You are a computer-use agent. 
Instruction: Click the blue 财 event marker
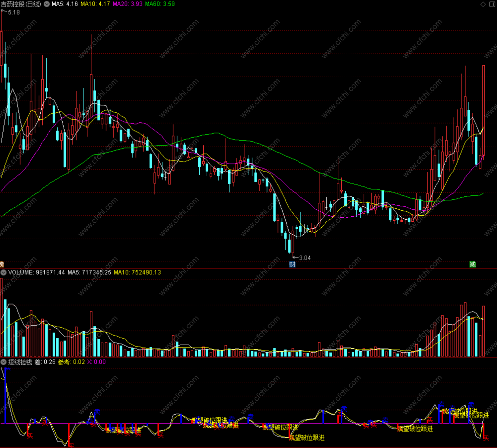click(x=292, y=264)
